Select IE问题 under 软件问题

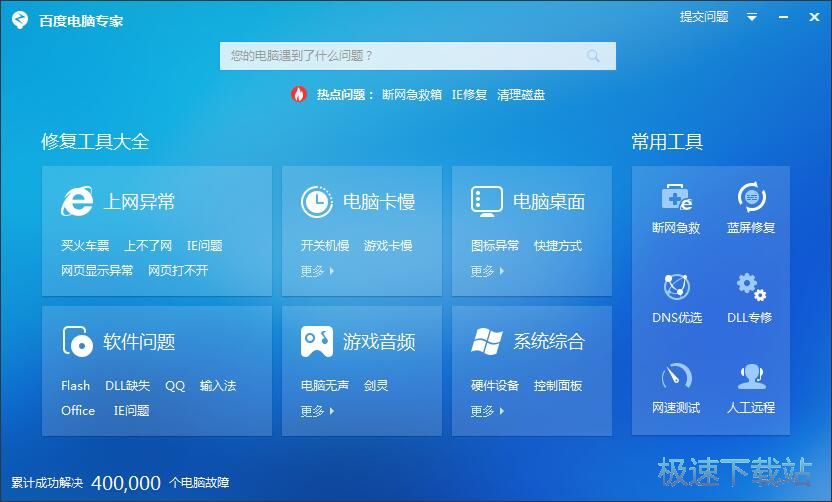click(x=132, y=411)
